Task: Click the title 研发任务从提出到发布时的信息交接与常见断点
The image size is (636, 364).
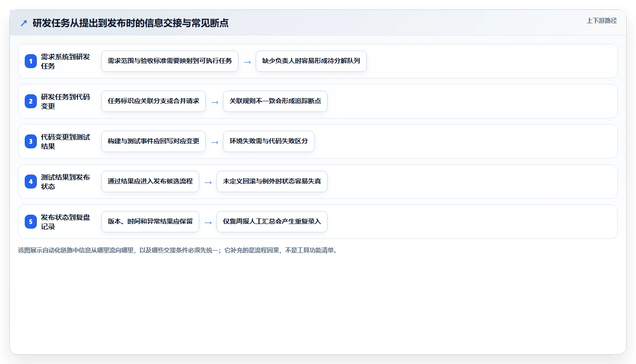Action: click(131, 23)
